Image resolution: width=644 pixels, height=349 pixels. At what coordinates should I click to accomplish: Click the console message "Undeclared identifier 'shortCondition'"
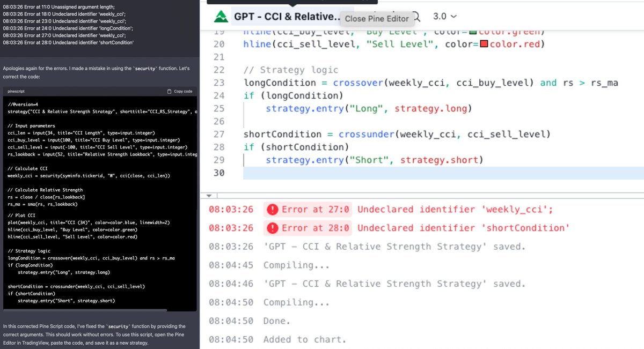point(463,228)
